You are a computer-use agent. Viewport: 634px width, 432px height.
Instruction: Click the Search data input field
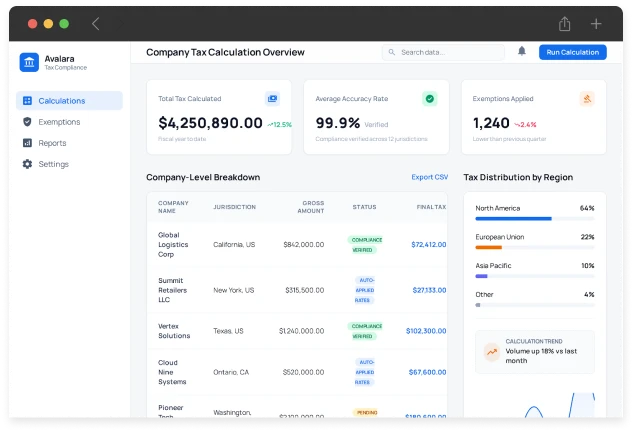pyautogui.click(x=443, y=52)
